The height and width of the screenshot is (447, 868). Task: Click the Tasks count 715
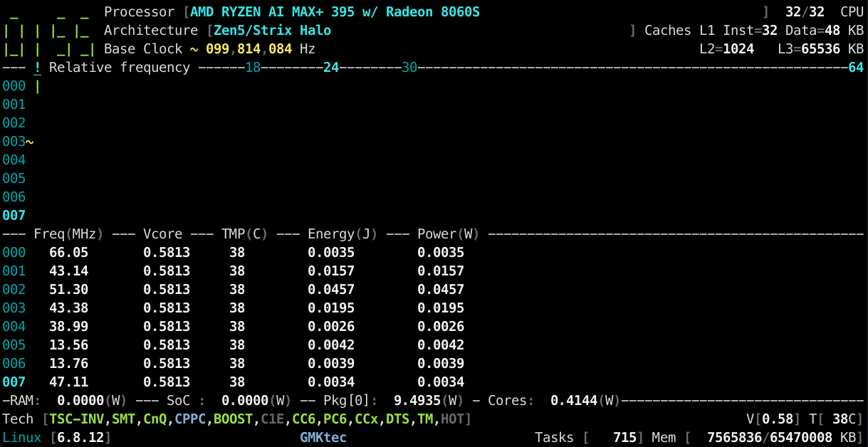pos(624,438)
